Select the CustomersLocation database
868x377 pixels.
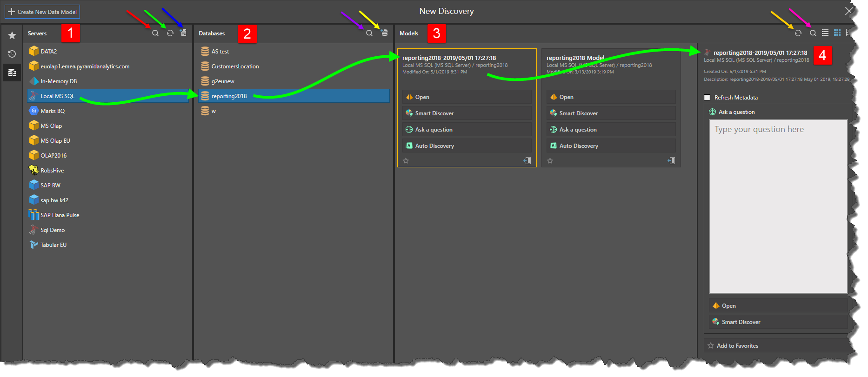click(x=235, y=66)
